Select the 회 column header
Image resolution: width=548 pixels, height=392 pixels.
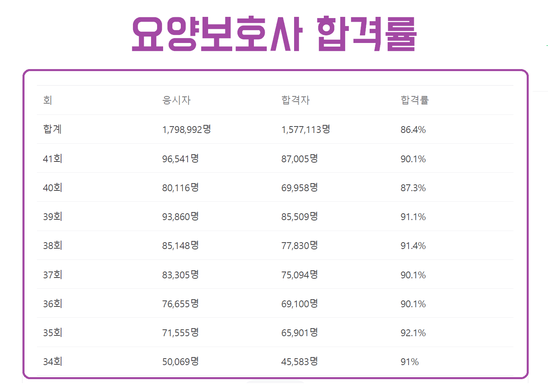[48, 100]
